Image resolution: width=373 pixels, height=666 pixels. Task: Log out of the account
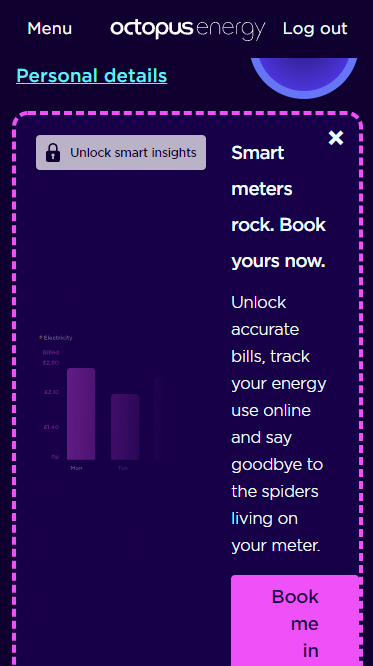pos(315,28)
